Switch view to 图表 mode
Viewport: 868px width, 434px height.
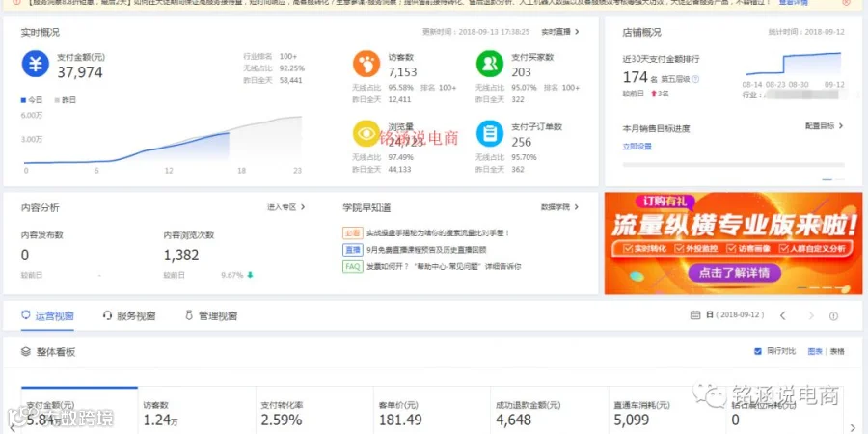pyautogui.click(x=815, y=351)
